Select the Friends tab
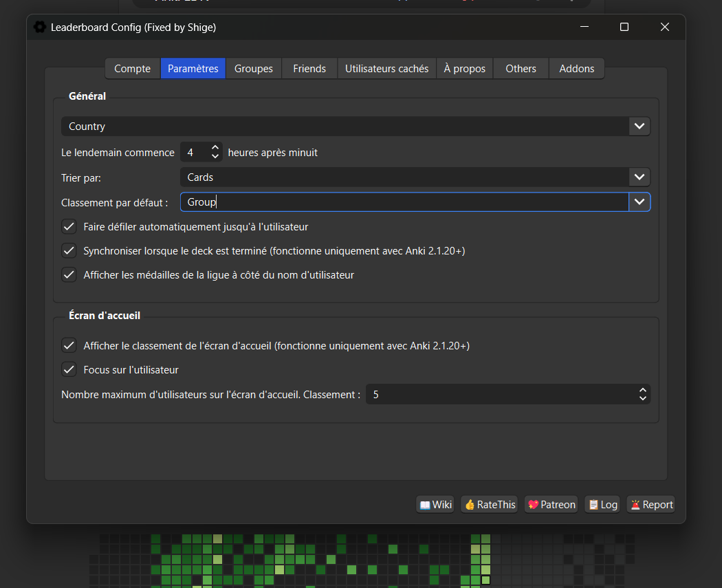 309,69
